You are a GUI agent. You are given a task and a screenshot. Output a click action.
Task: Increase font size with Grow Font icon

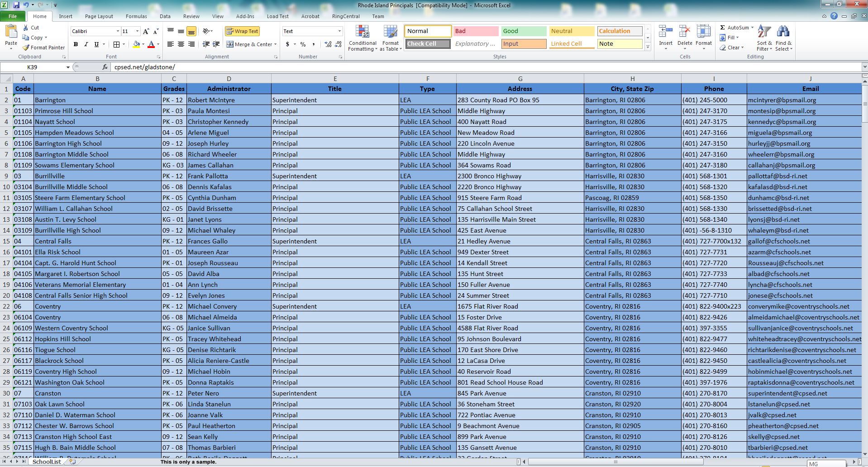pyautogui.click(x=146, y=31)
